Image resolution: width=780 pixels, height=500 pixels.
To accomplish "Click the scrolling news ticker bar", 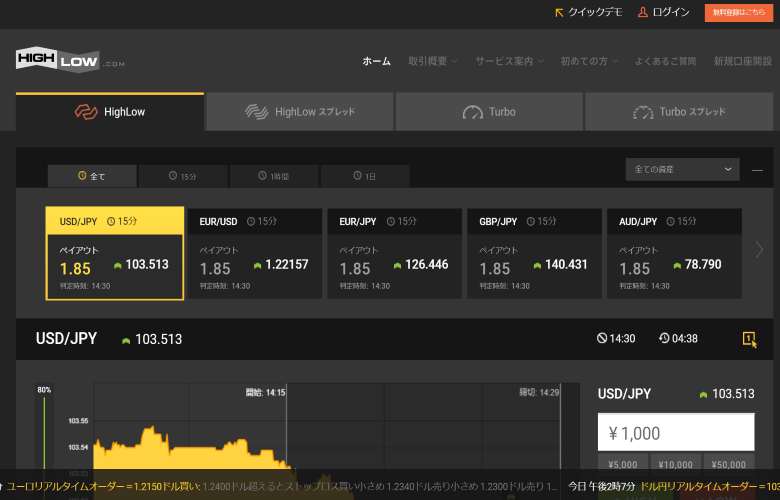I will click(x=390, y=486).
